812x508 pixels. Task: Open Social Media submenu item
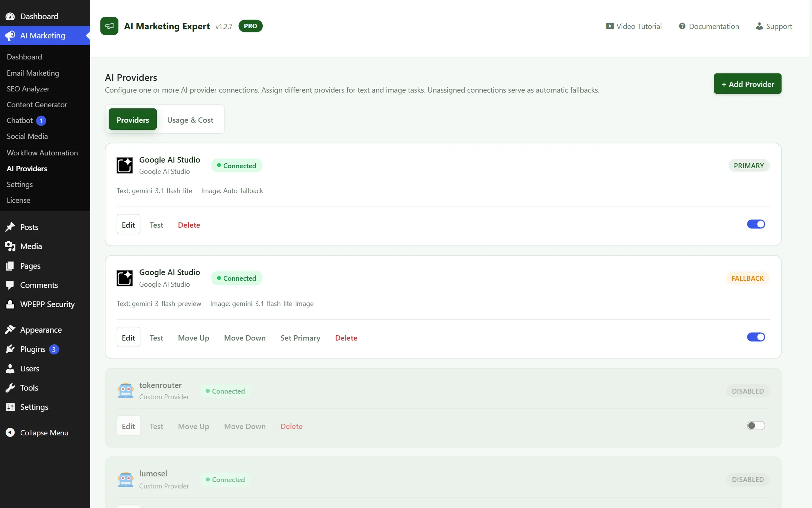(x=27, y=136)
